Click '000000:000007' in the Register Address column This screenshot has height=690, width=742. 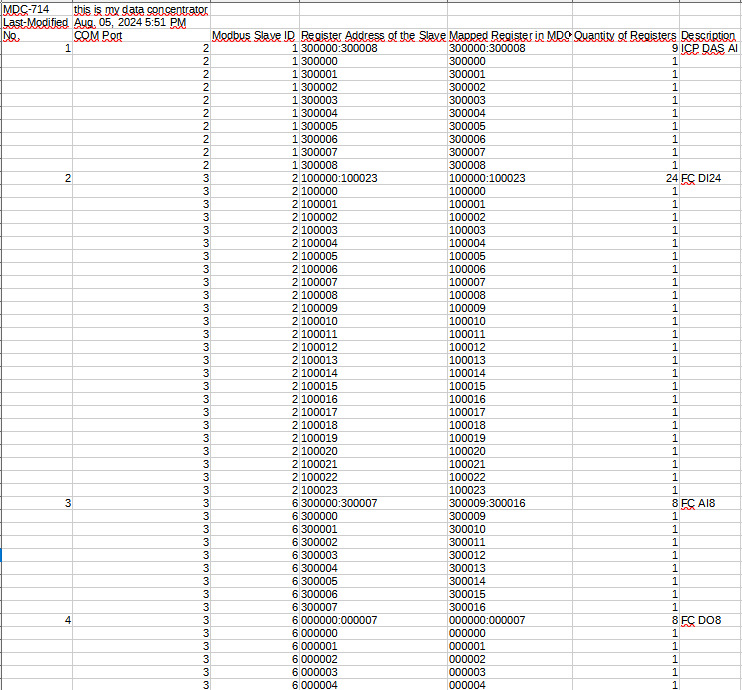pyautogui.click(x=373, y=620)
